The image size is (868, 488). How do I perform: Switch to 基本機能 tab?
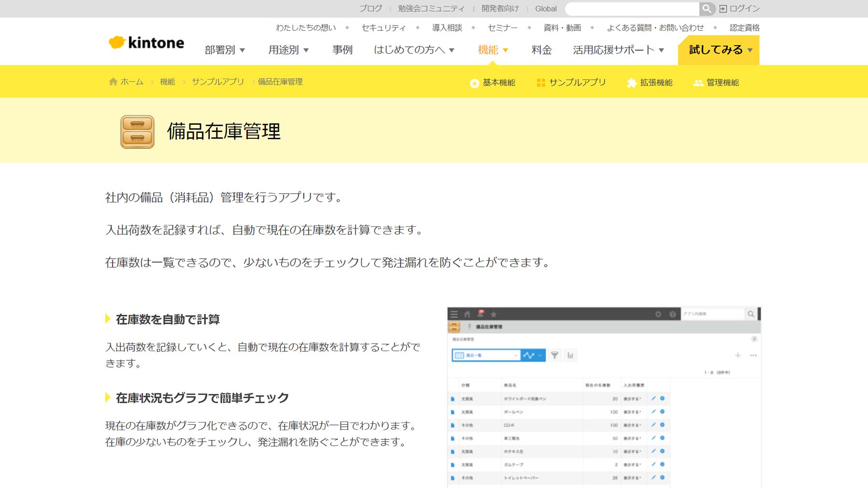(493, 83)
